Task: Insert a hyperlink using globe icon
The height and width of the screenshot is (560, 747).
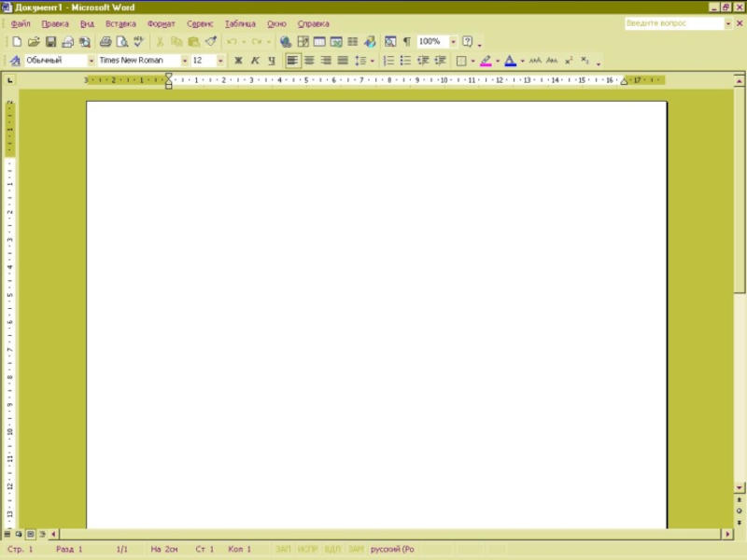Action: pyautogui.click(x=286, y=42)
